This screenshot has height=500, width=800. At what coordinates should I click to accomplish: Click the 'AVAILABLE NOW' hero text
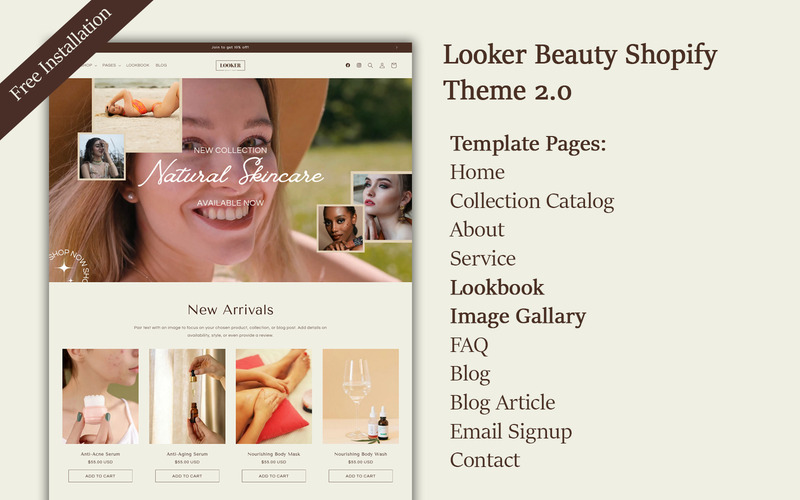pos(231,203)
